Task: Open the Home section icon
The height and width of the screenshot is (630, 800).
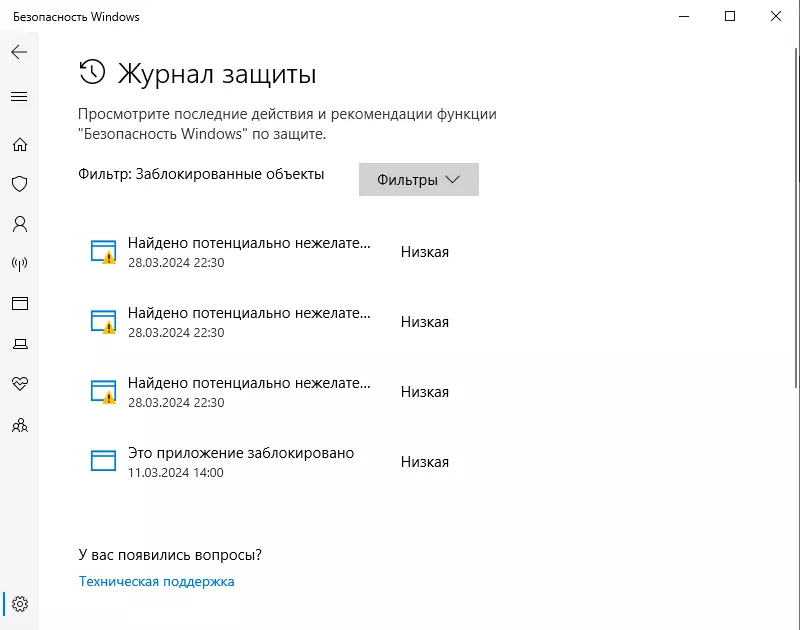Action: point(20,144)
